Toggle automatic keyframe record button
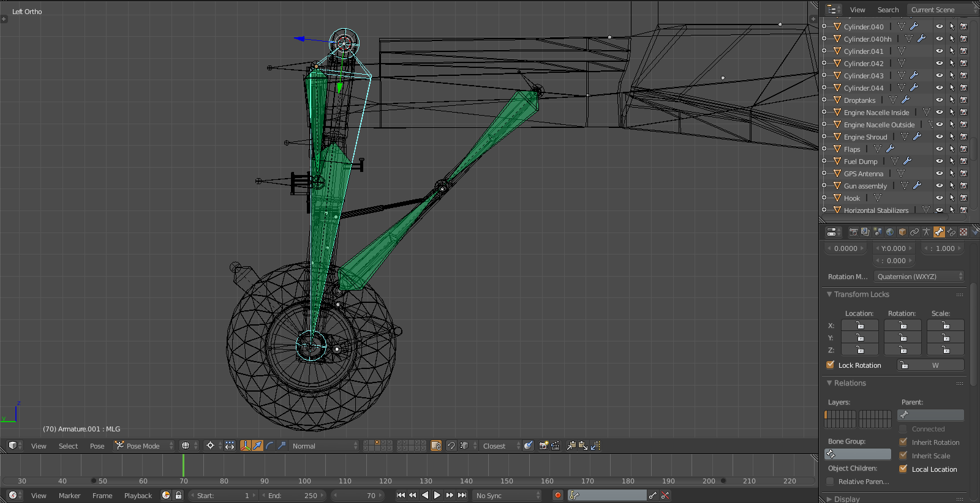980x503 pixels. (557, 495)
